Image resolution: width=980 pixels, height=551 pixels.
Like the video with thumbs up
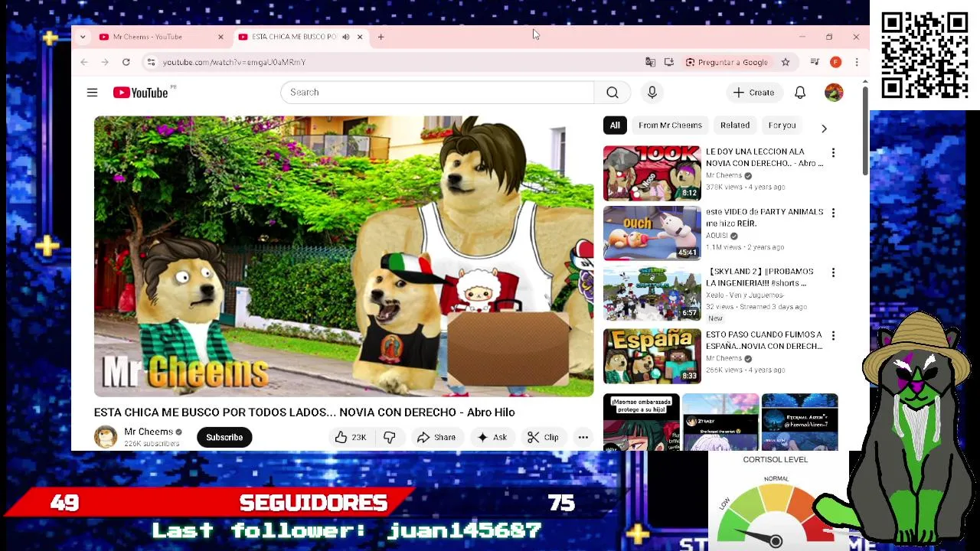[351, 437]
